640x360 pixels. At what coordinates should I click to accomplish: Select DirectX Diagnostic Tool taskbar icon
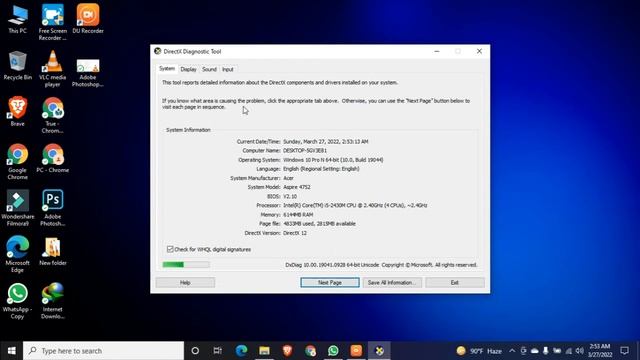point(379,351)
